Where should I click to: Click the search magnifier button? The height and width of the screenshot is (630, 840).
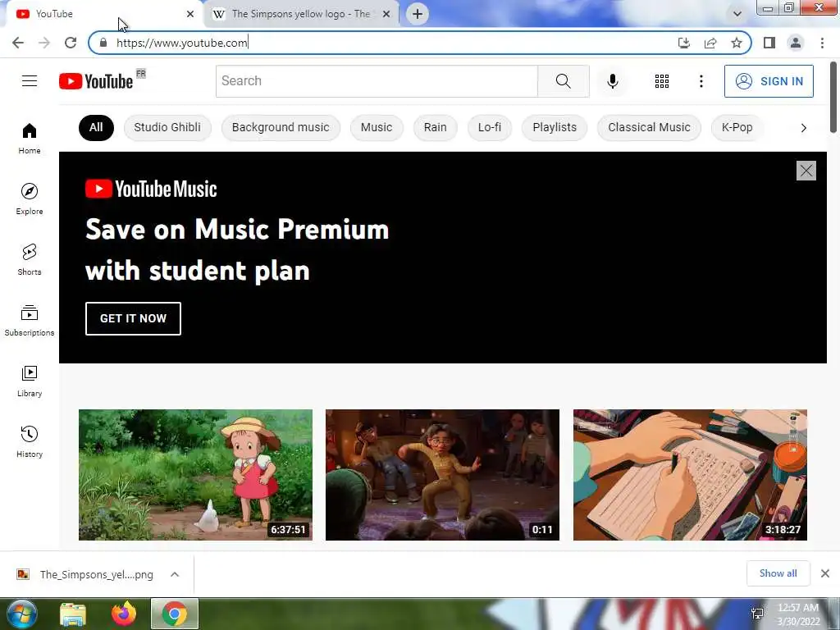pos(563,81)
